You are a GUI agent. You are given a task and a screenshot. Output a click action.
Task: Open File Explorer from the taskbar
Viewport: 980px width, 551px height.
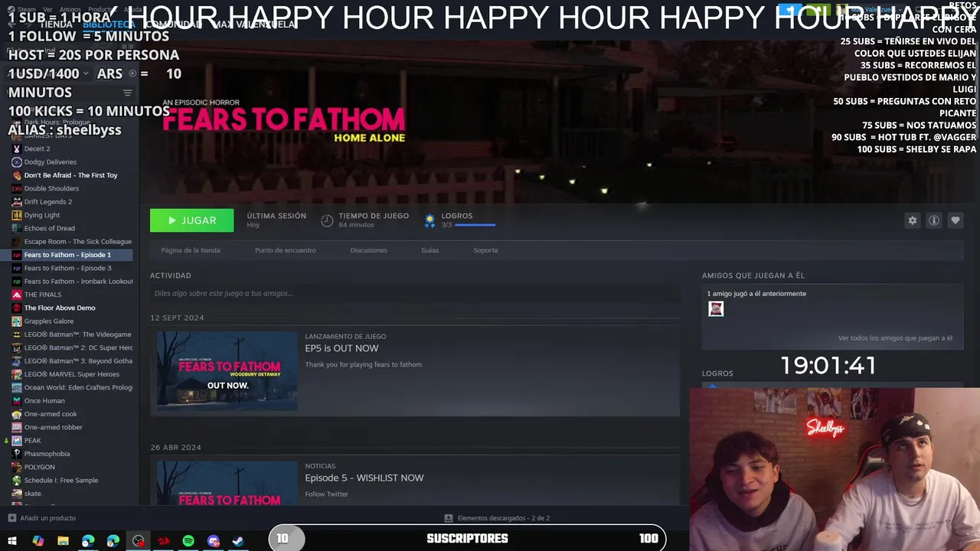pyautogui.click(x=63, y=541)
